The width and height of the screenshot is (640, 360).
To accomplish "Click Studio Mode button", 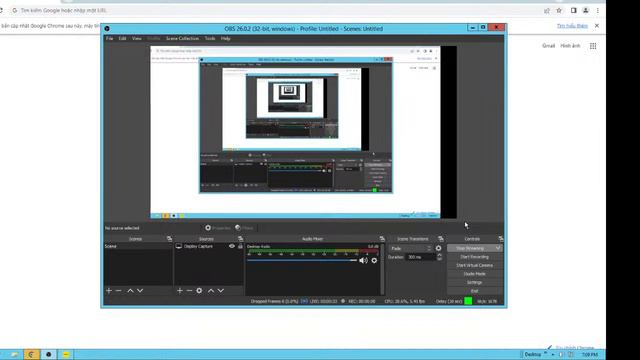I will pyautogui.click(x=474, y=274).
